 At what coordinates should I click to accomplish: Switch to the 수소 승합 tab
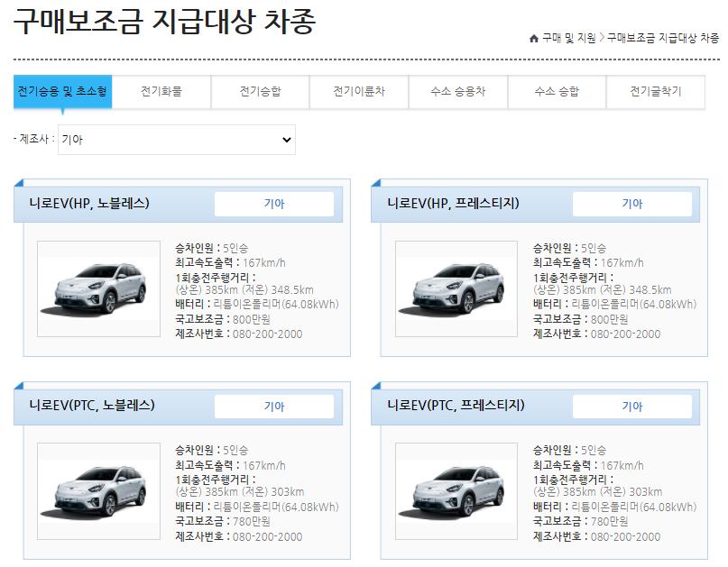tap(558, 91)
